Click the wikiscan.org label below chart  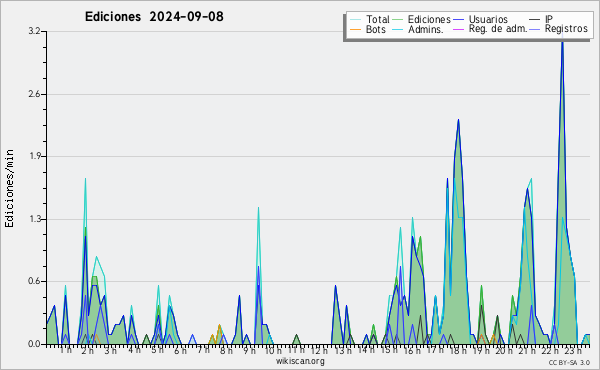[x=300, y=361]
